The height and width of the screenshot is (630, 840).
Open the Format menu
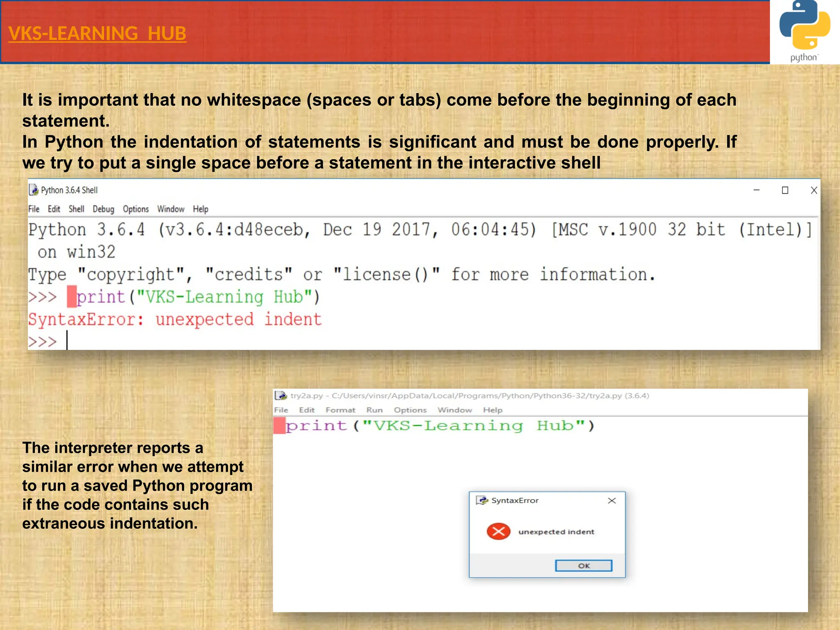pyautogui.click(x=340, y=410)
